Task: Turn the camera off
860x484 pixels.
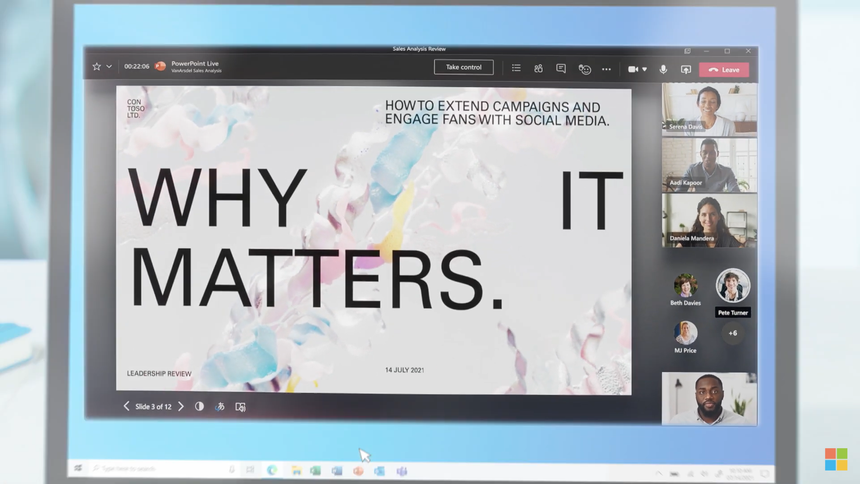Action: pyautogui.click(x=632, y=69)
